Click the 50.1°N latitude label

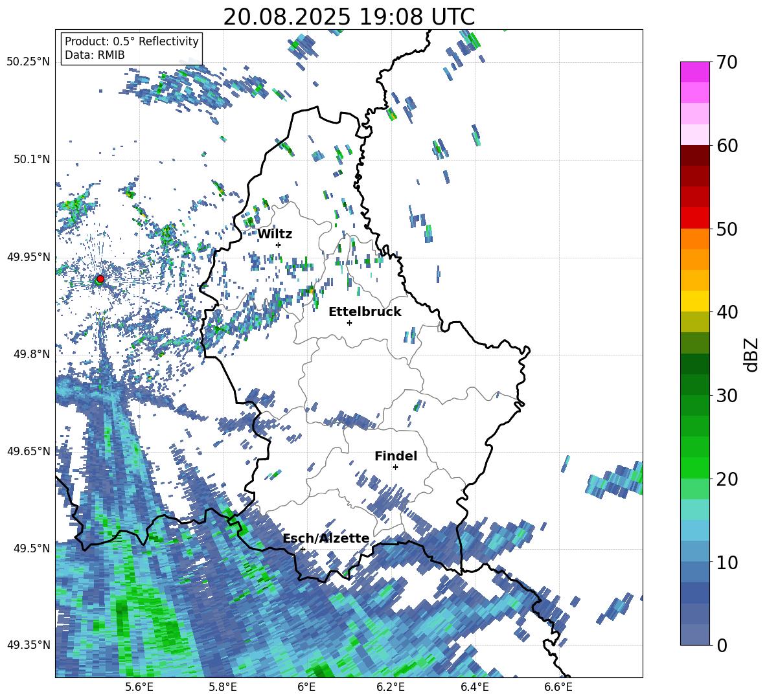[x=31, y=160]
